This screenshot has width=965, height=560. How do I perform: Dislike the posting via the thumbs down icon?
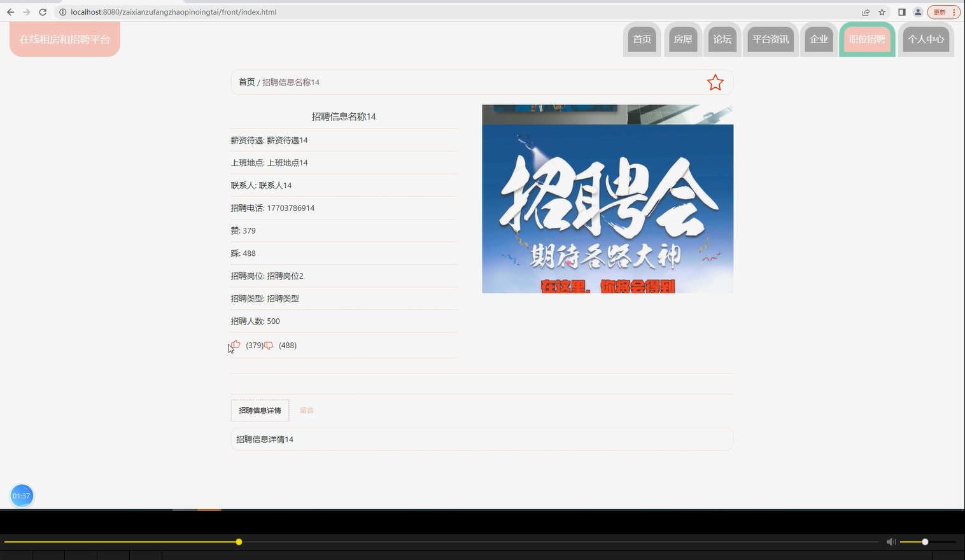click(268, 346)
